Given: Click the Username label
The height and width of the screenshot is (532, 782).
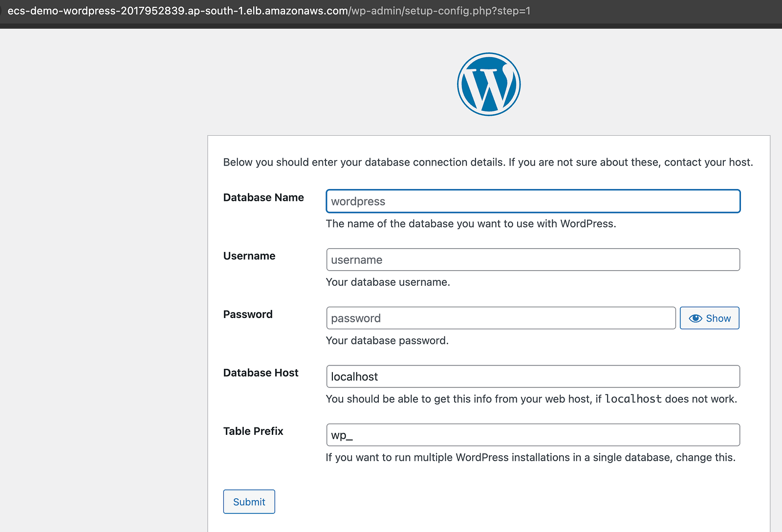Looking at the screenshot, I should click(x=249, y=256).
